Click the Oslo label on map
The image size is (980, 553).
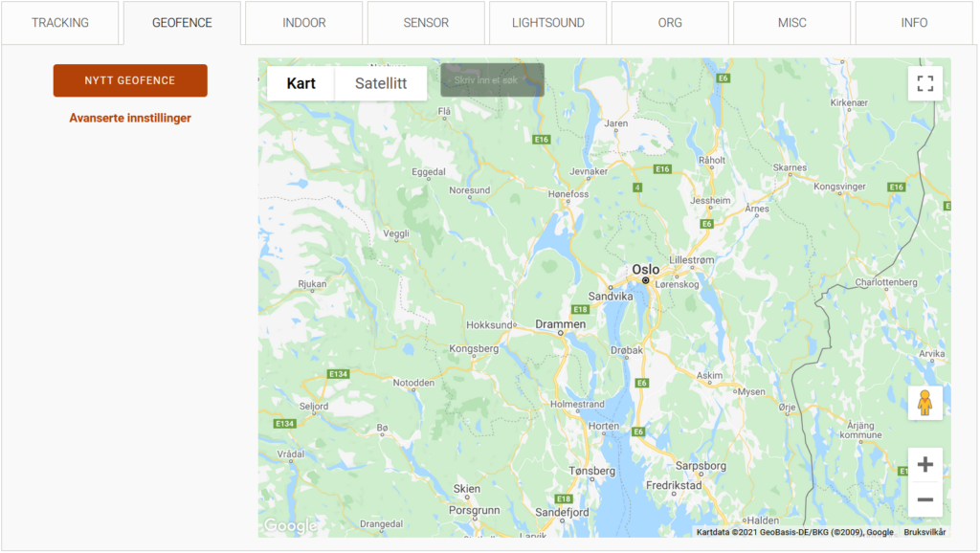coord(646,269)
